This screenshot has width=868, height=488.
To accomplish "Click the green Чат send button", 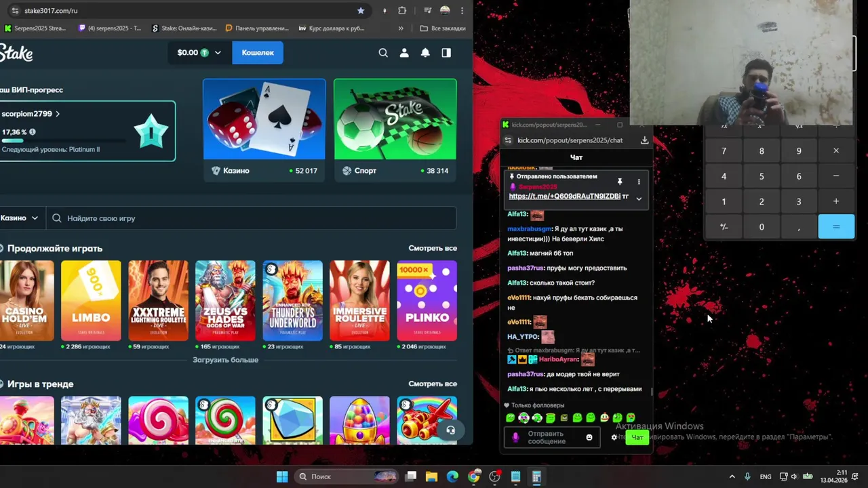I will (637, 437).
